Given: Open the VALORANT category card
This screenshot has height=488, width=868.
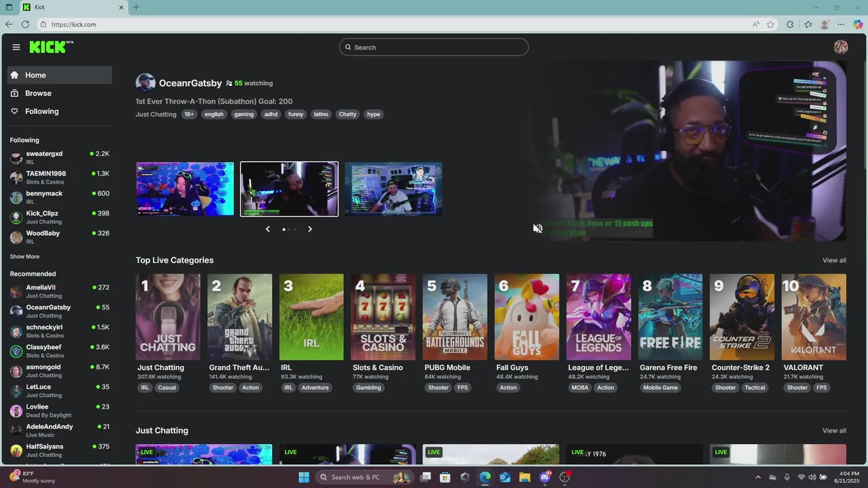Looking at the screenshot, I should pos(814,317).
